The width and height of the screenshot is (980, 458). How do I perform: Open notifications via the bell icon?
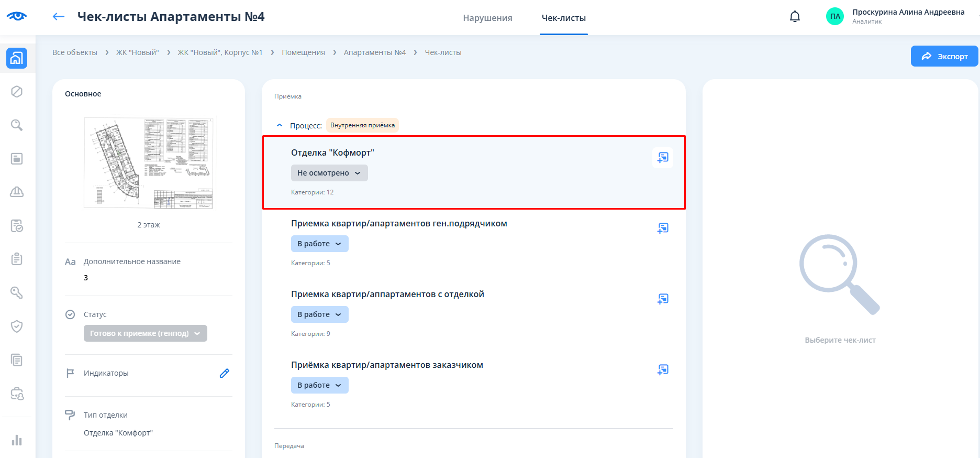[795, 17]
